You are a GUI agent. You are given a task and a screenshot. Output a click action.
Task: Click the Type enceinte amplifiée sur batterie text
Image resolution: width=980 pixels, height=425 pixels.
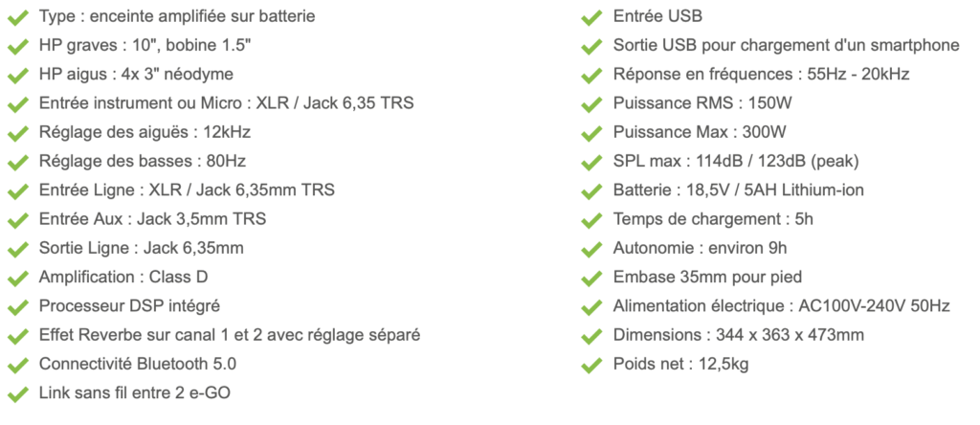coord(177,16)
